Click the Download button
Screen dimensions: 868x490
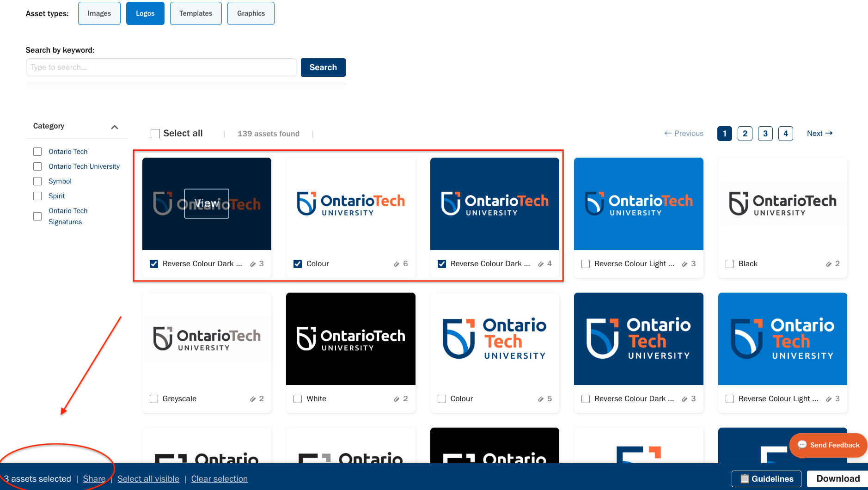tap(838, 479)
